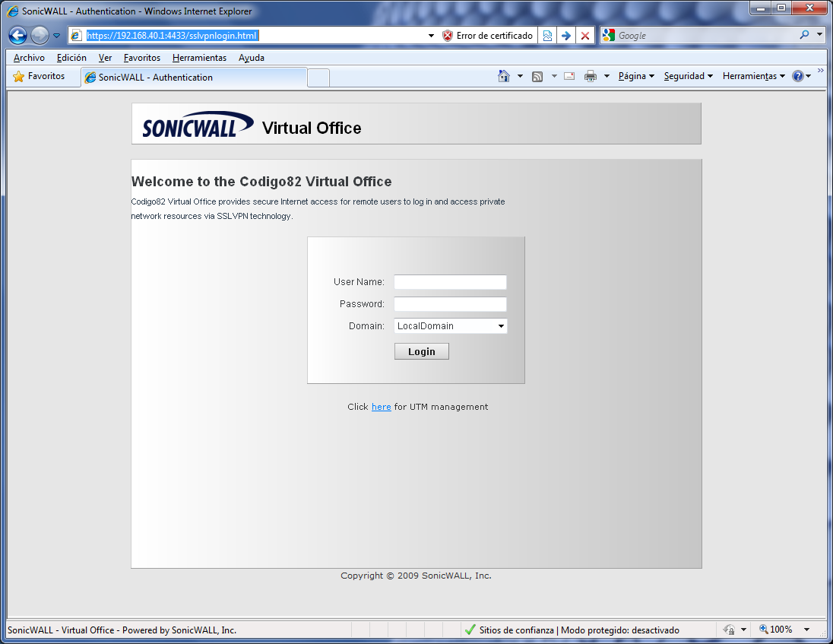Open the Help question mark icon

pyautogui.click(x=797, y=76)
